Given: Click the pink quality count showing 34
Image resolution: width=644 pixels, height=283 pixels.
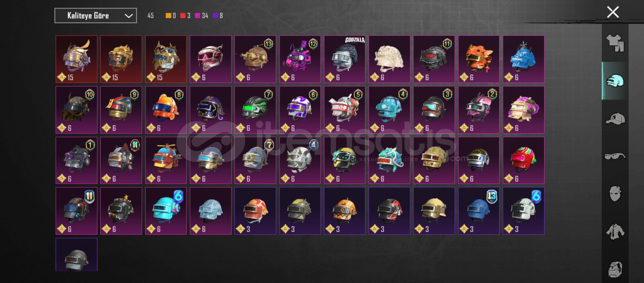Looking at the screenshot, I should [201, 15].
